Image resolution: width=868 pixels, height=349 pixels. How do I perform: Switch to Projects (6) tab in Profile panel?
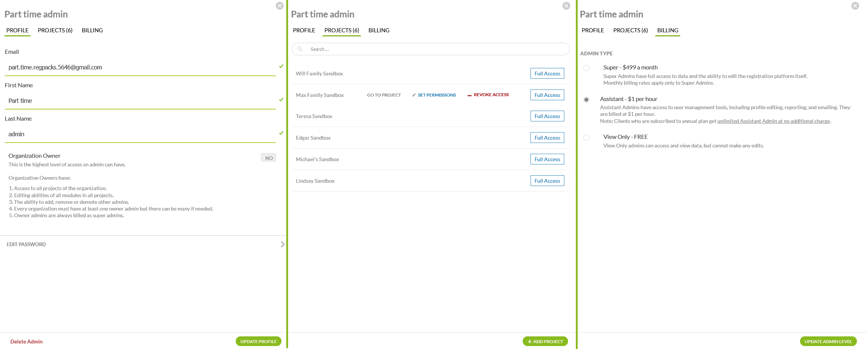coord(55,30)
